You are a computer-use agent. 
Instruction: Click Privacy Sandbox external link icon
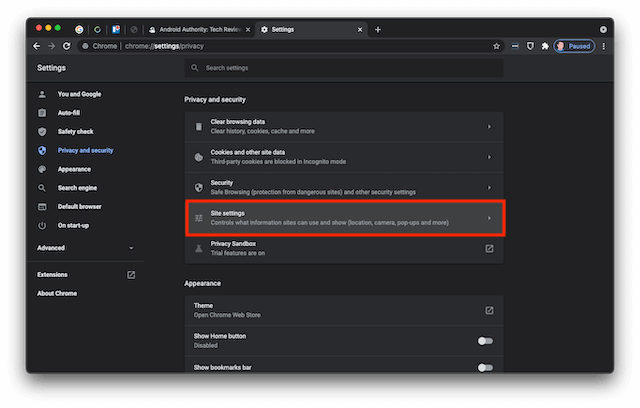tap(489, 248)
